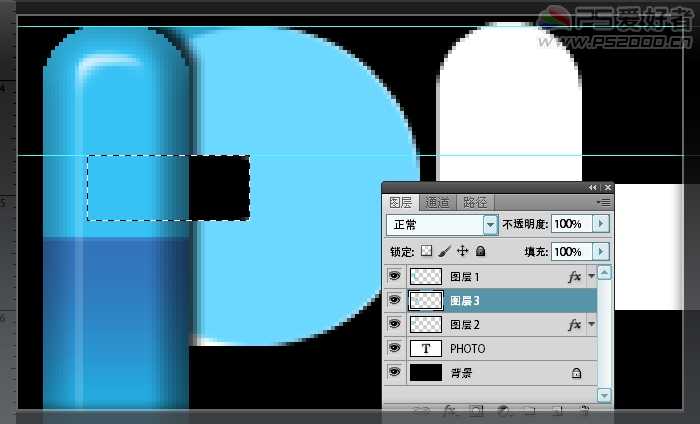The height and width of the screenshot is (424, 700).
Task: Switch to the 通道 tab
Action: [437, 203]
